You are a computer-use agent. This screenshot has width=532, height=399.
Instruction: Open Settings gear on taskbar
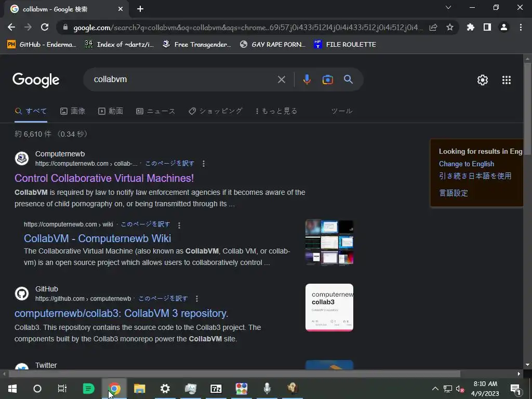pyautogui.click(x=165, y=389)
